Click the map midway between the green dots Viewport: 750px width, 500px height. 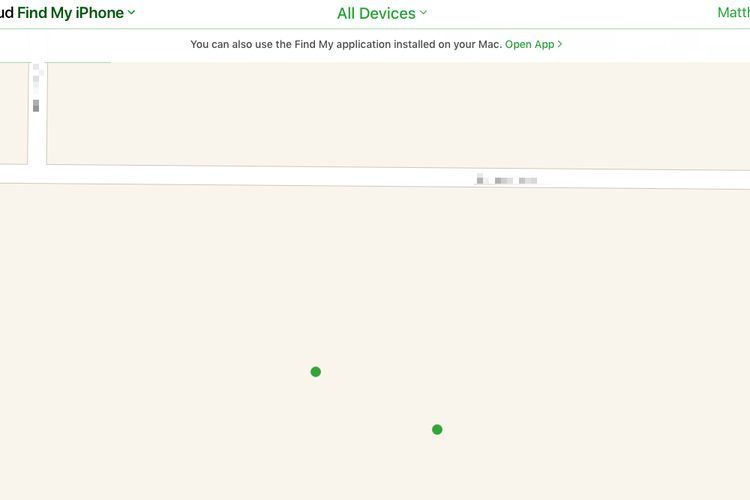tap(376, 401)
